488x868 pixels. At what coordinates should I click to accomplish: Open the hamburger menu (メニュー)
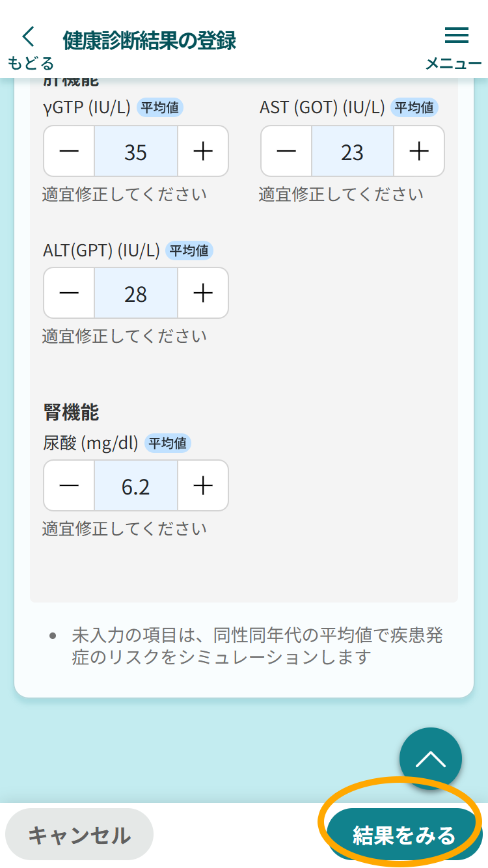pyautogui.click(x=455, y=47)
